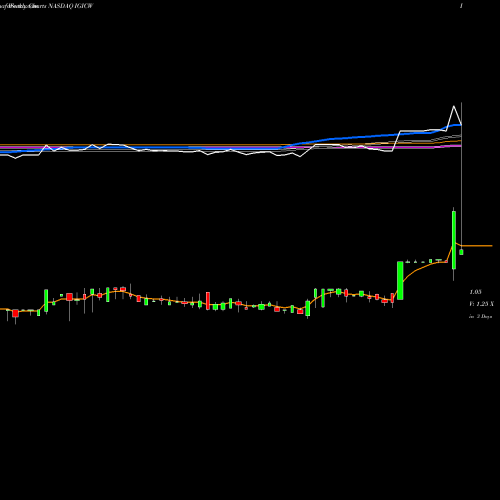
Task: Select the 1.03 price label
Action: point(475,292)
